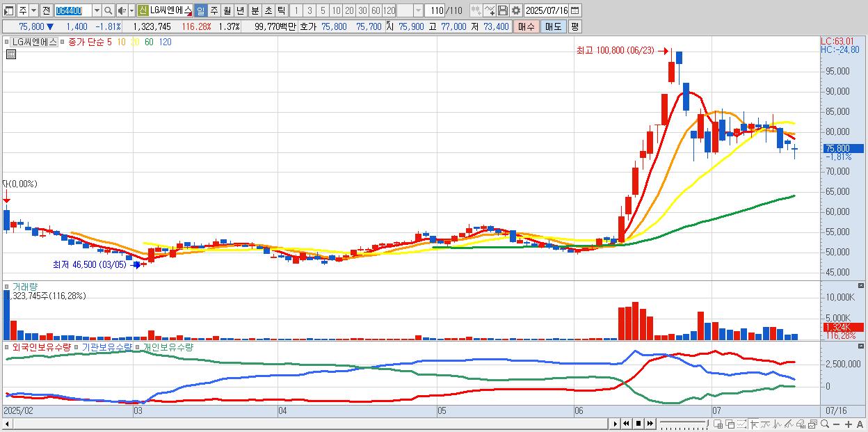Expand the stock code history dropdown
The width and height of the screenshot is (868, 432).
click(97, 10)
